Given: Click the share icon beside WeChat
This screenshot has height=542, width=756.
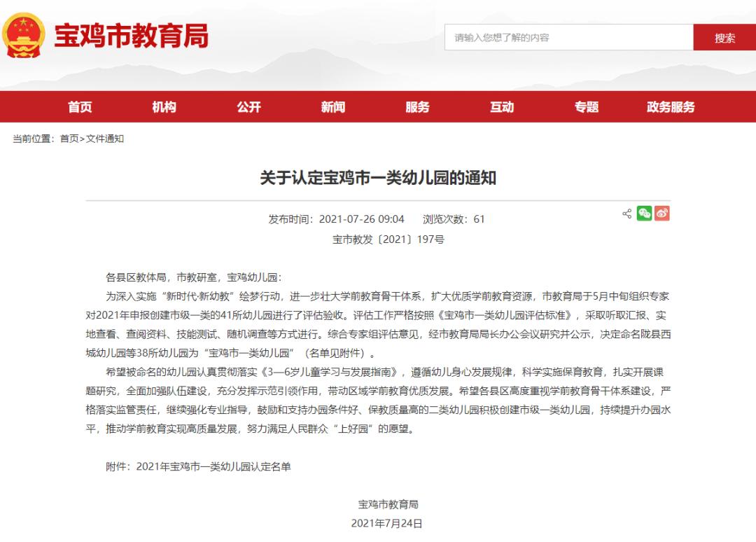Looking at the screenshot, I should (626, 213).
